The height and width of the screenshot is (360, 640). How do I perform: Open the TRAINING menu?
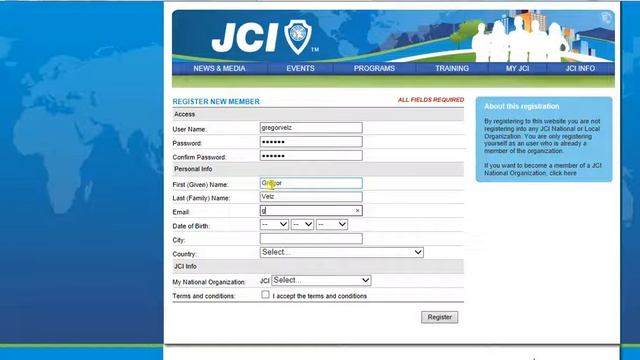tap(451, 68)
